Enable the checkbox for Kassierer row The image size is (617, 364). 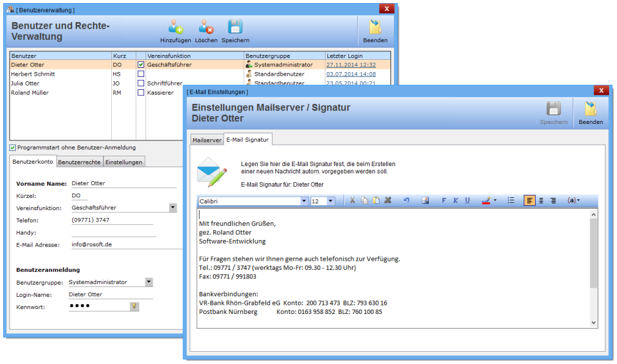pyautogui.click(x=141, y=93)
